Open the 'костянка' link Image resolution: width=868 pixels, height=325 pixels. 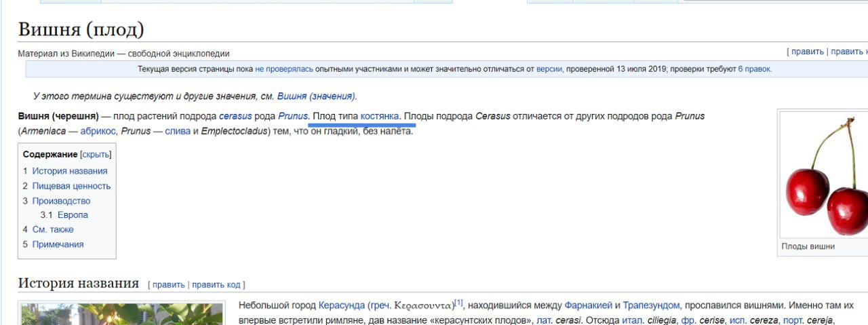click(x=380, y=116)
